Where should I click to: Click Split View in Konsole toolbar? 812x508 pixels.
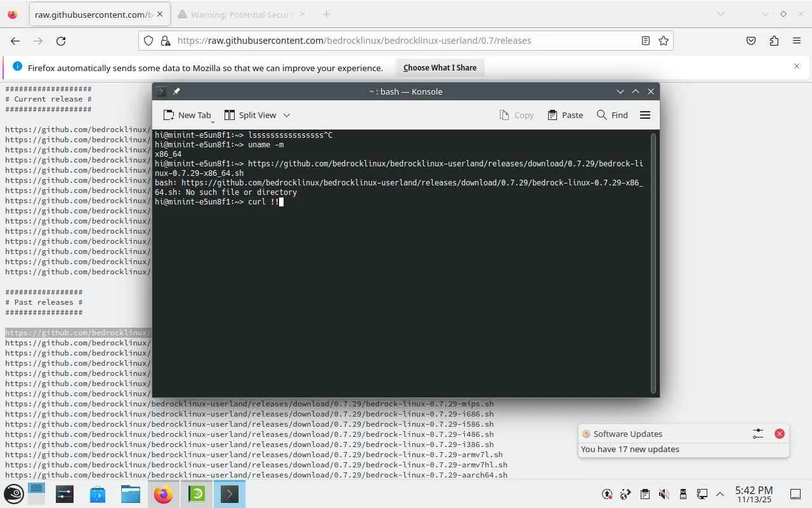point(250,115)
